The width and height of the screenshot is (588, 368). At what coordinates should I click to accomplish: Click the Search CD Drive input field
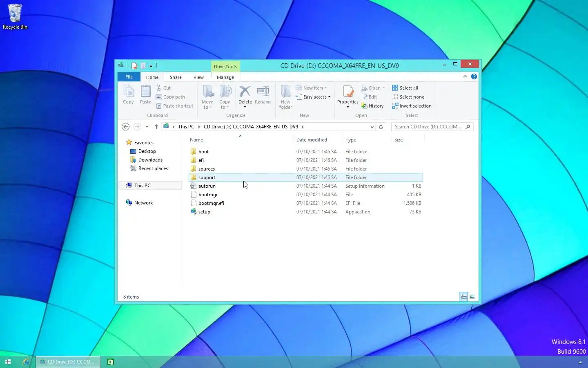pos(428,127)
